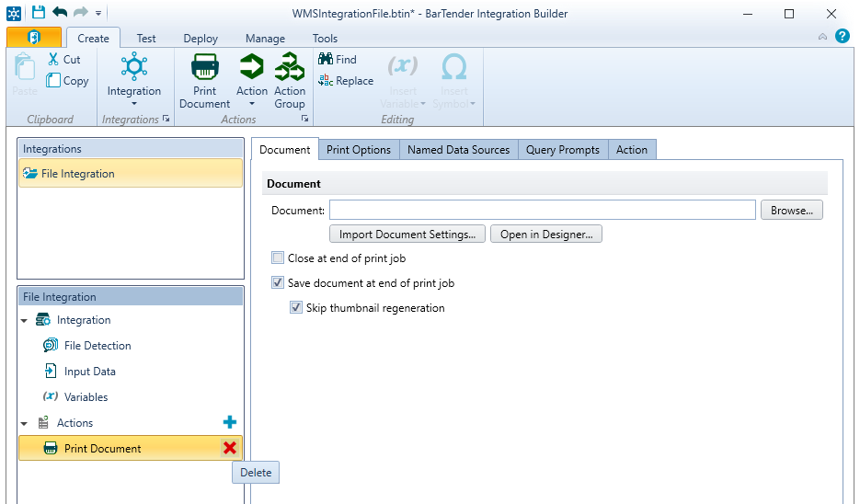The width and height of the screenshot is (860, 504).
Task: Select the Print Options tab
Action: tap(359, 150)
